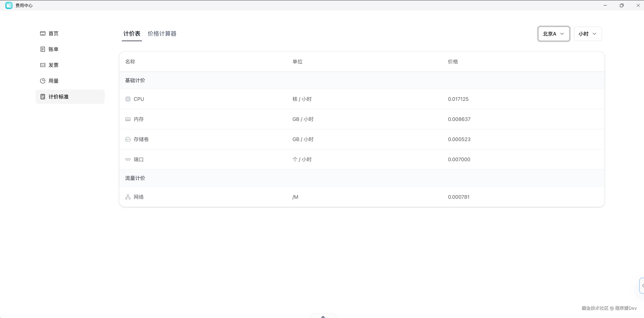Open the 小时 time unit dropdown
The height and width of the screenshot is (318, 644).
588,34
